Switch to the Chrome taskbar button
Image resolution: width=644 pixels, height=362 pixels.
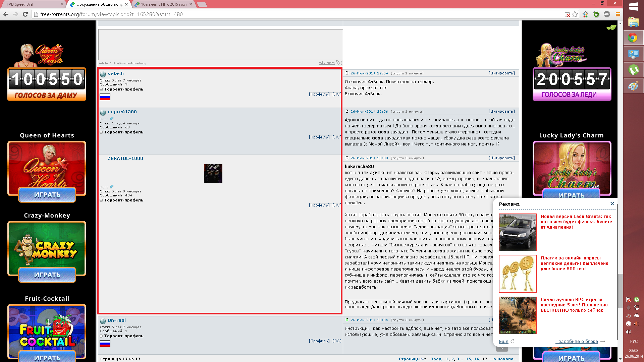[x=633, y=38]
